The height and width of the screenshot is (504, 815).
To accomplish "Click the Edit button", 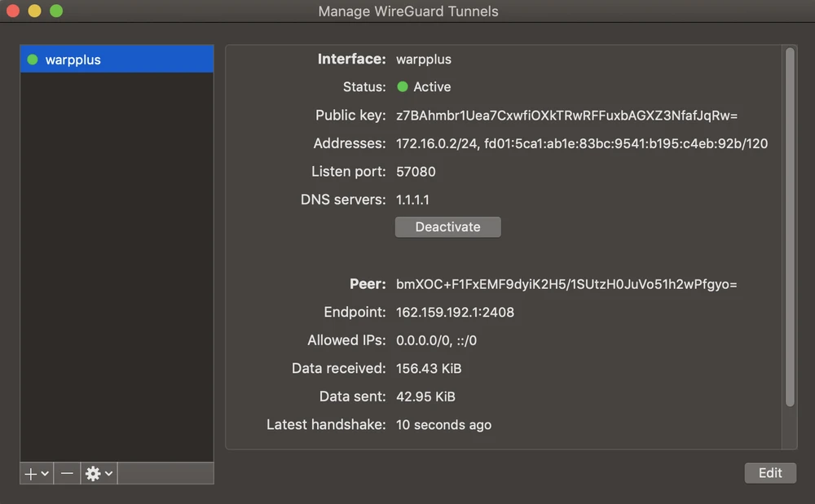I will (x=769, y=473).
